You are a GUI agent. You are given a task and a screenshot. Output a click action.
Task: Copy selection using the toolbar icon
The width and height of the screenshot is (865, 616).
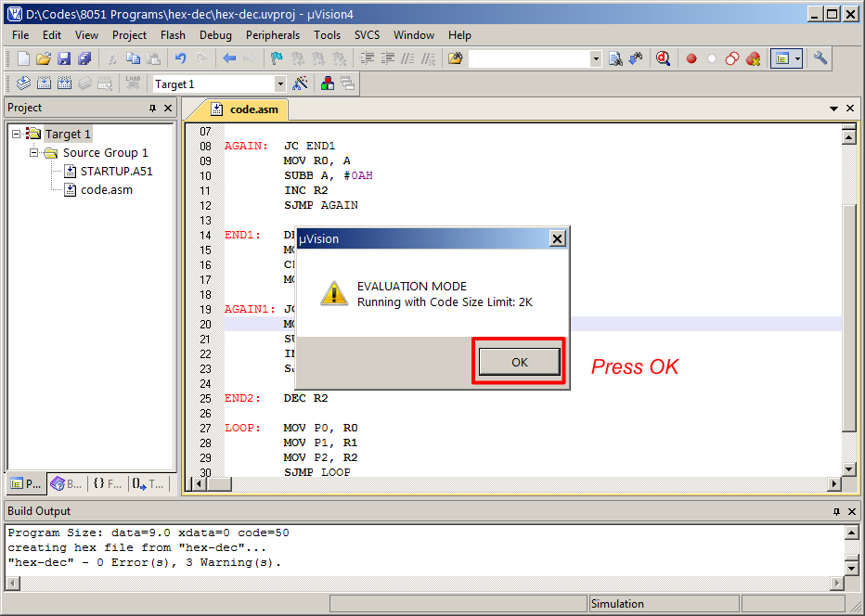point(133,58)
